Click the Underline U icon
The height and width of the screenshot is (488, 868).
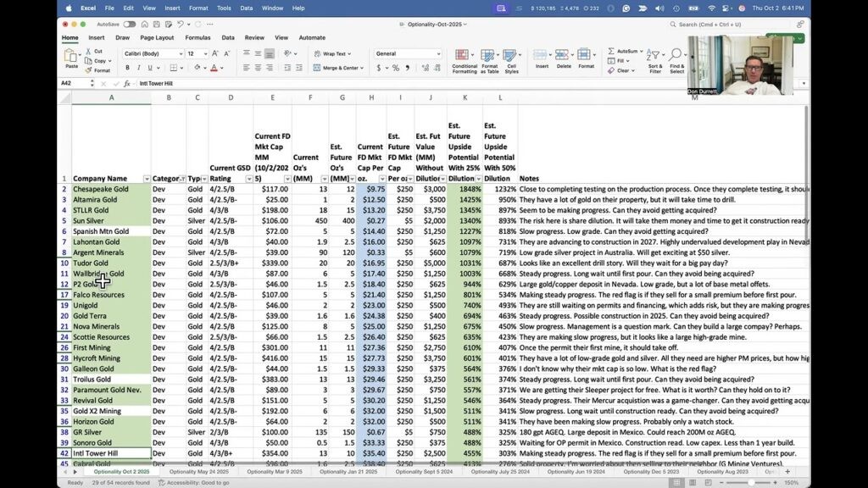pyautogui.click(x=149, y=68)
